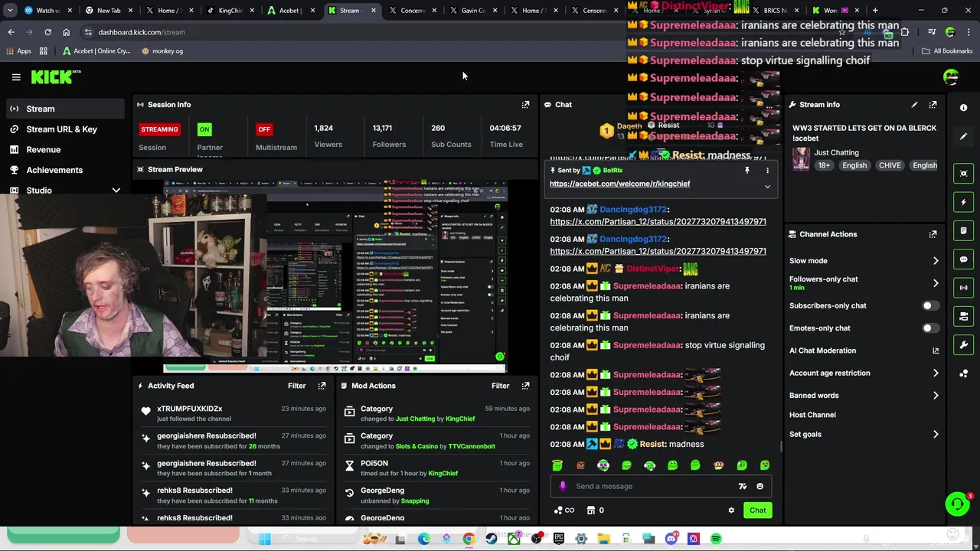
Task: Open the green support headset bubble
Action: pyautogui.click(x=956, y=504)
